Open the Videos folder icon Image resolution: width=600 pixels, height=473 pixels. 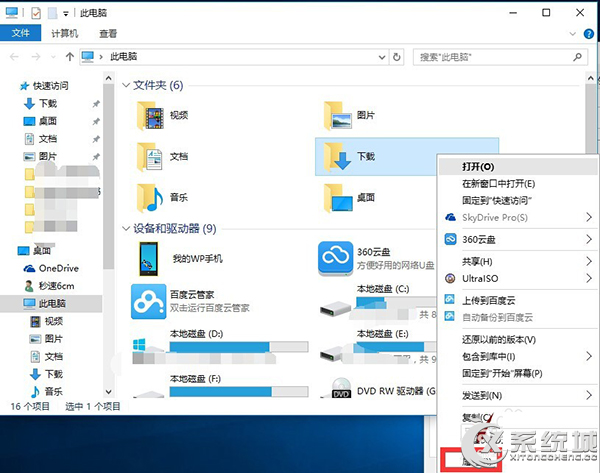tap(151, 116)
